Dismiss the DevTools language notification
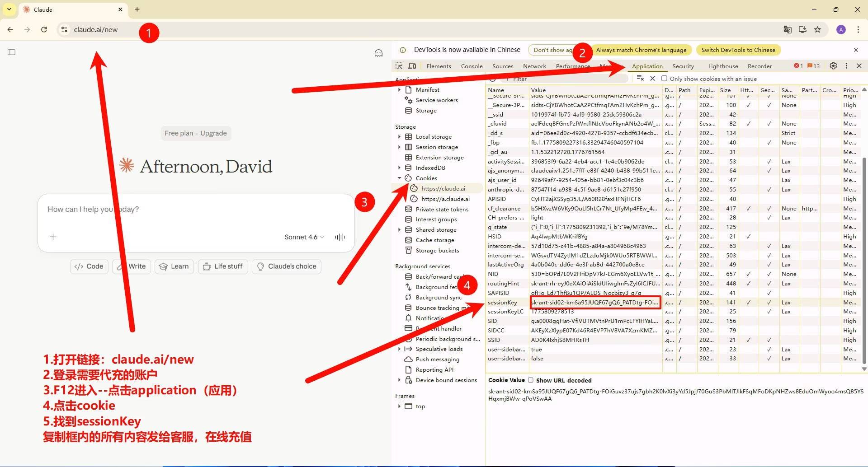This screenshot has height=467, width=868. pyautogui.click(x=856, y=50)
